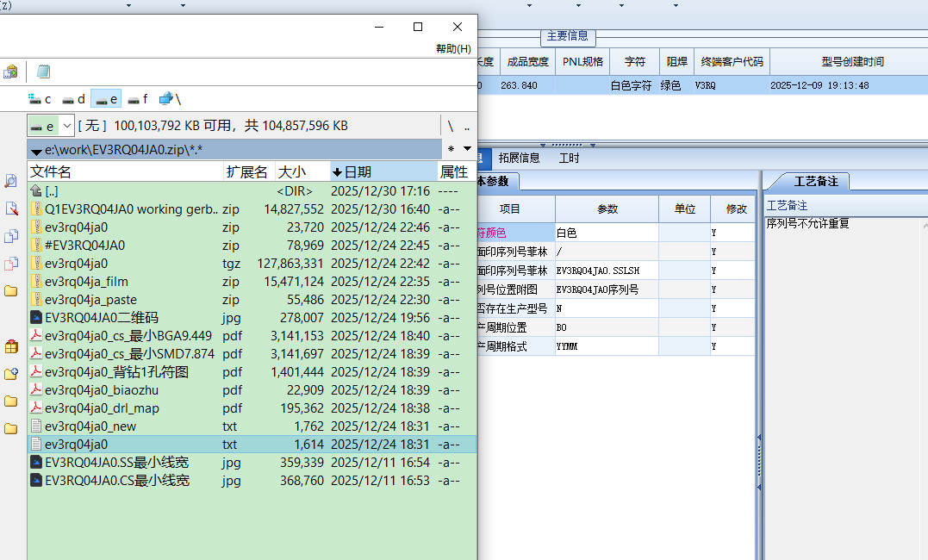The height and width of the screenshot is (560, 928).
Task: Click the 终端客户代码 column header
Action: click(732, 61)
